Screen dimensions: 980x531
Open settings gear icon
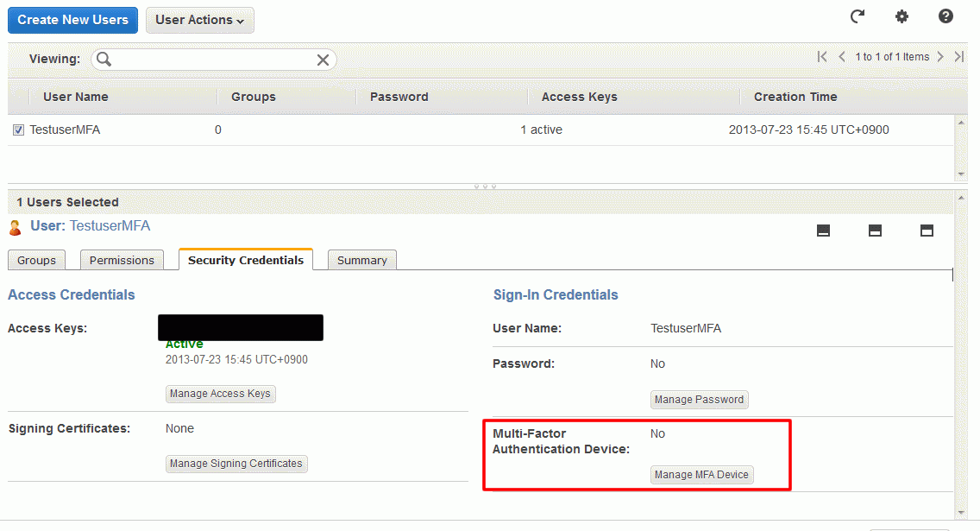coord(901,16)
